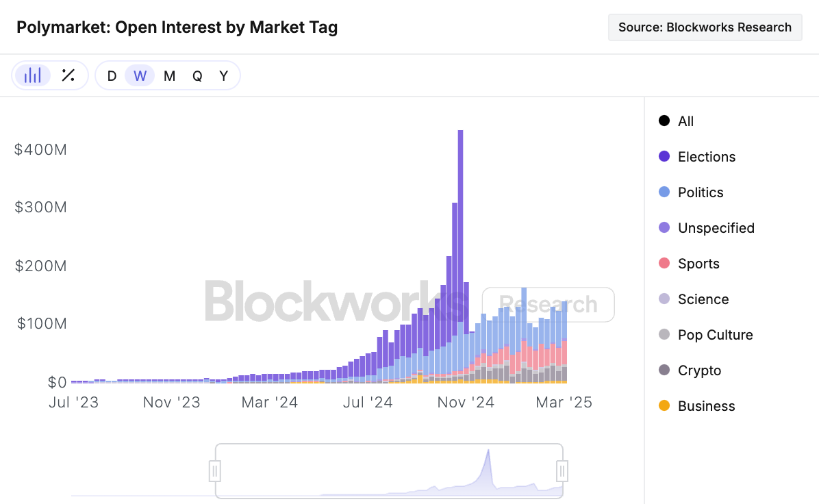Switch to bar chart absolute view

click(32, 76)
